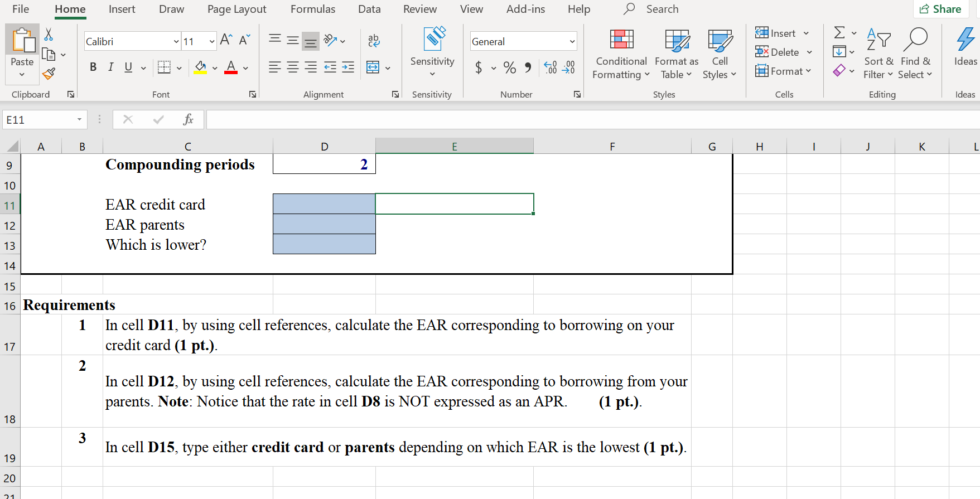Image resolution: width=980 pixels, height=499 pixels.
Task: Click in the formula bar input
Action: pos(593,119)
